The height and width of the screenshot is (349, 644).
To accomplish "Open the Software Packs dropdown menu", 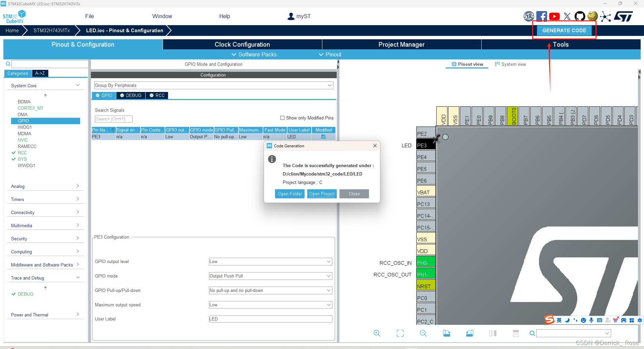I will (254, 54).
